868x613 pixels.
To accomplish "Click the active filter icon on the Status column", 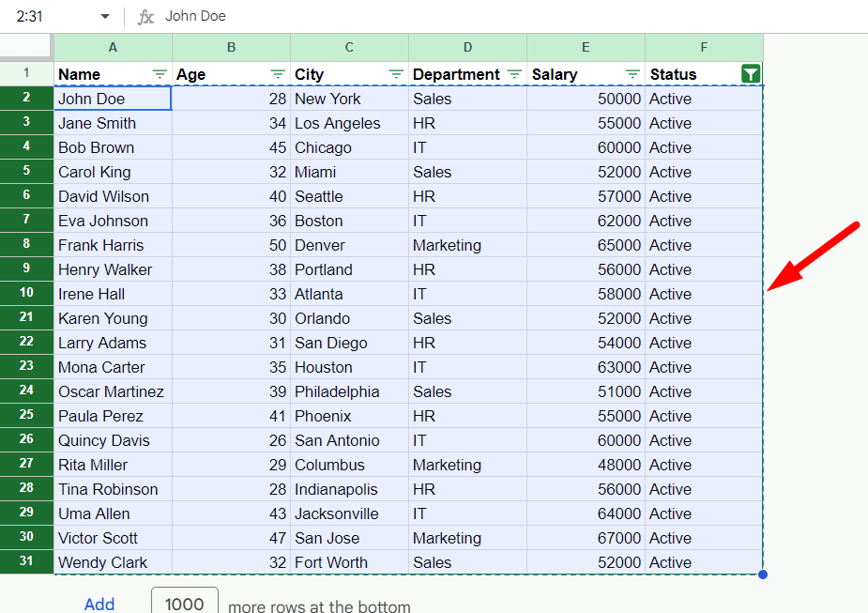I will click(x=750, y=73).
